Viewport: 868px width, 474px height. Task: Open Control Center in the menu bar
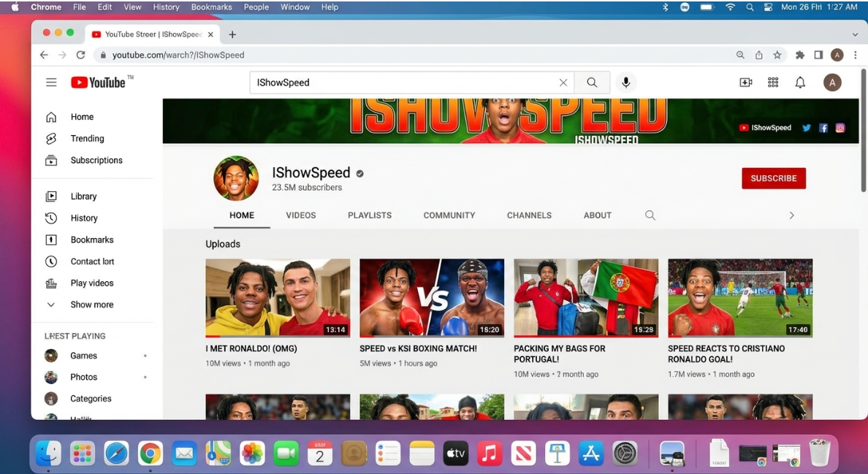pyautogui.click(x=768, y=7)
